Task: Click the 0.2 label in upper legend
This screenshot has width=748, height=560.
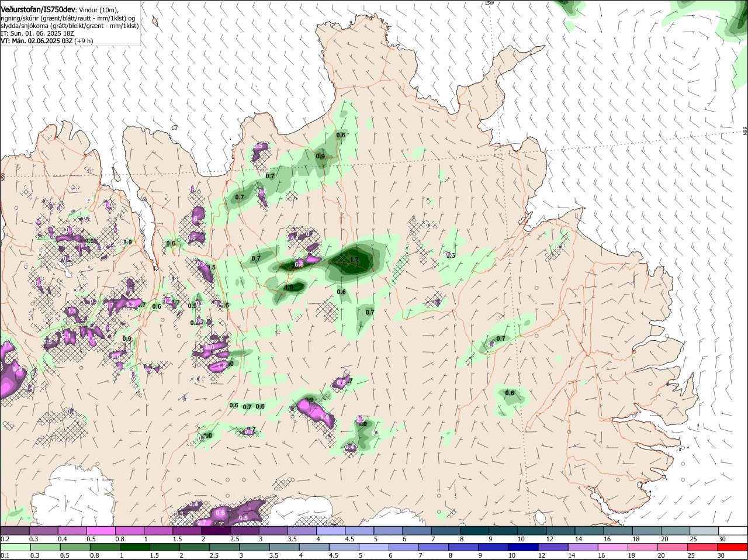Action: click(x=5, y=539)
